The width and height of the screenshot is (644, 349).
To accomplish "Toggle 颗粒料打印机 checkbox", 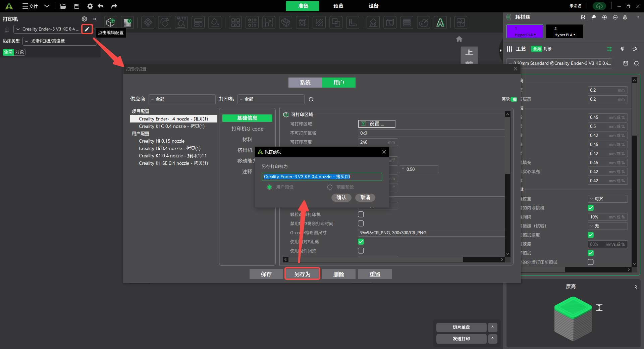I will (361, 214).
